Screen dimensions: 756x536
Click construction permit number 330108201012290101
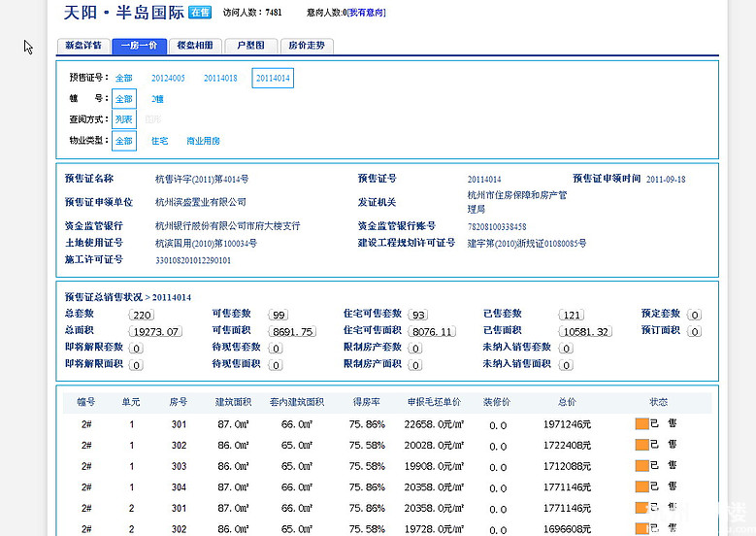coord(193,260)
